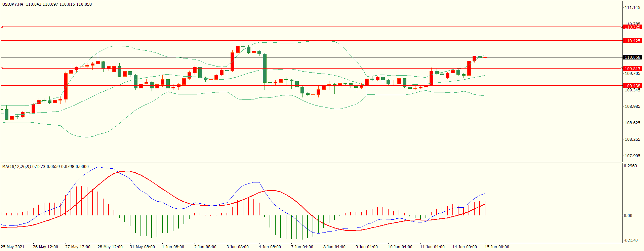Click the 10 Jun 04:00 time label
644x251 pixels.
(400, 247)
